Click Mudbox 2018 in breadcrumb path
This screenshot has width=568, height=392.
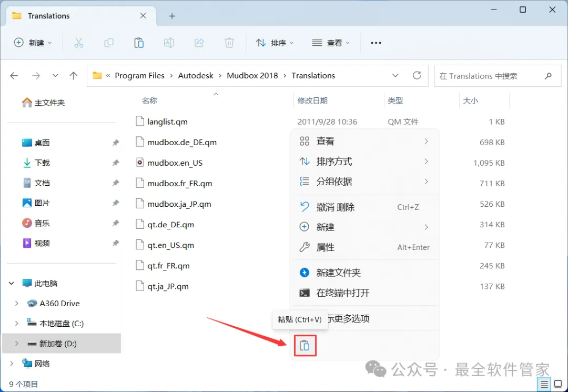click(x=252, y=76)
